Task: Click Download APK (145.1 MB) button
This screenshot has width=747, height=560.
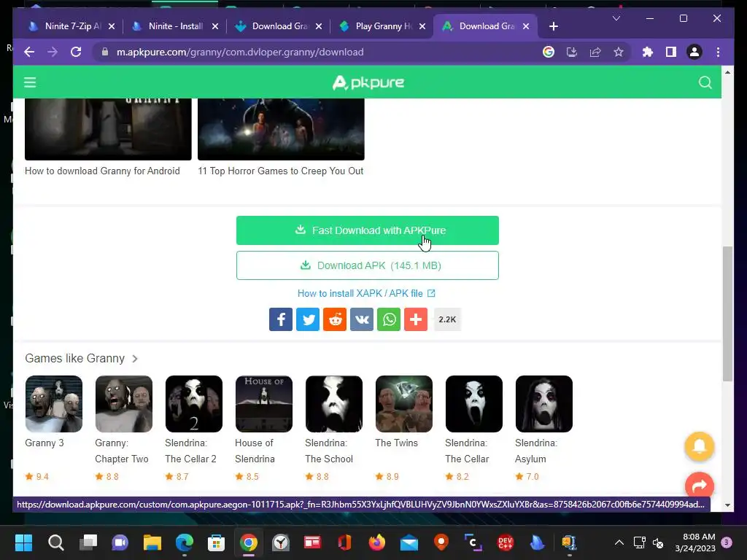Action: pos(368,265)
